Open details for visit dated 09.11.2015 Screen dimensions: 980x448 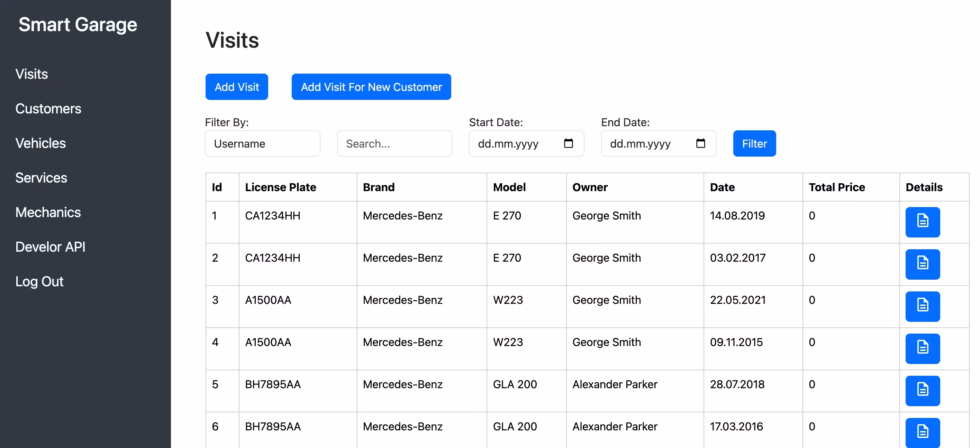tap(923, 348)
